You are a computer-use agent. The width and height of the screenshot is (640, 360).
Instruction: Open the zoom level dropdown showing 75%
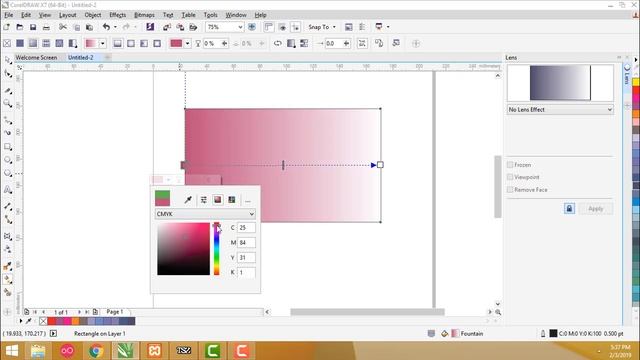[x=240, y=27]
